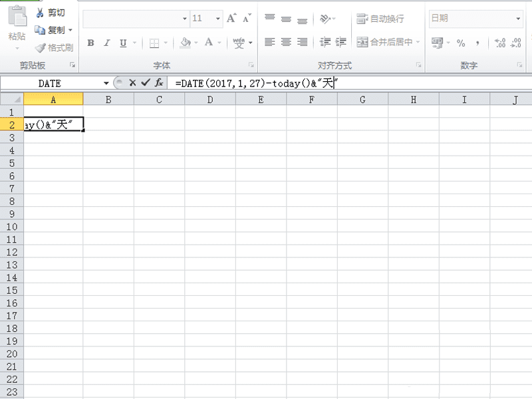Viewport: 532px width, 399px height.
Task: Confirm formula with the checkmark button
Action: click(x=146, y=82)
